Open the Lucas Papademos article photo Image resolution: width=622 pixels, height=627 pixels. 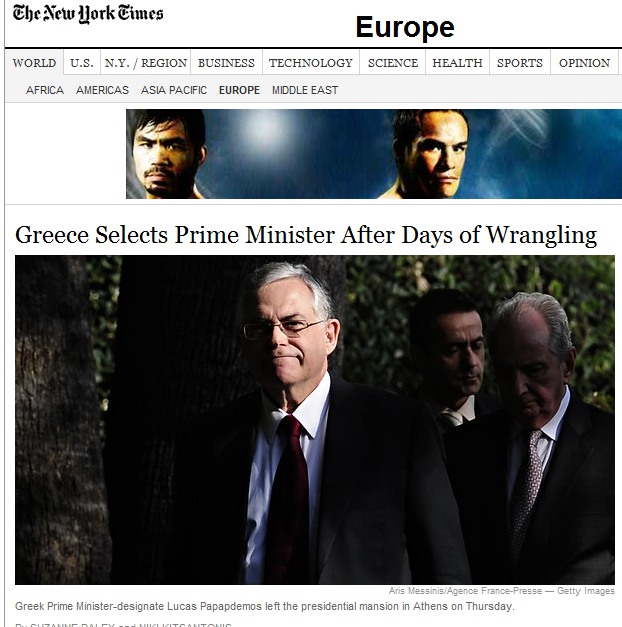[x=315, y=420]
